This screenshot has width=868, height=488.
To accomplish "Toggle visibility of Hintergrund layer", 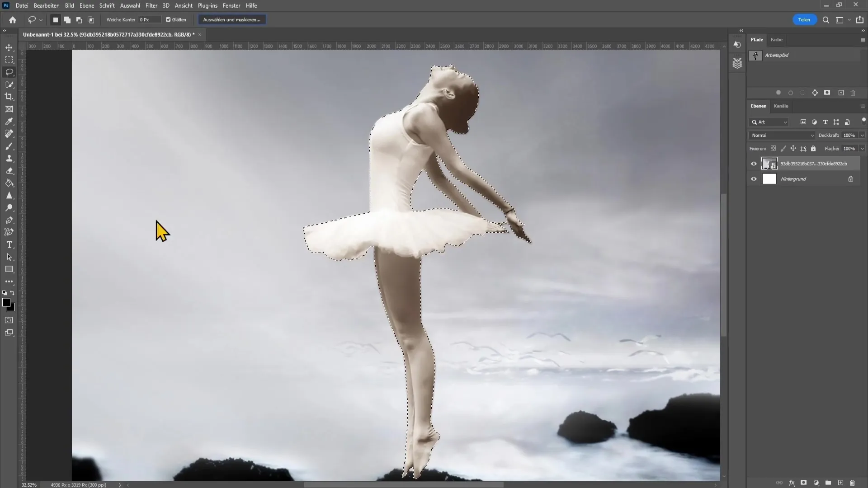I will click(x=754, y=179).
